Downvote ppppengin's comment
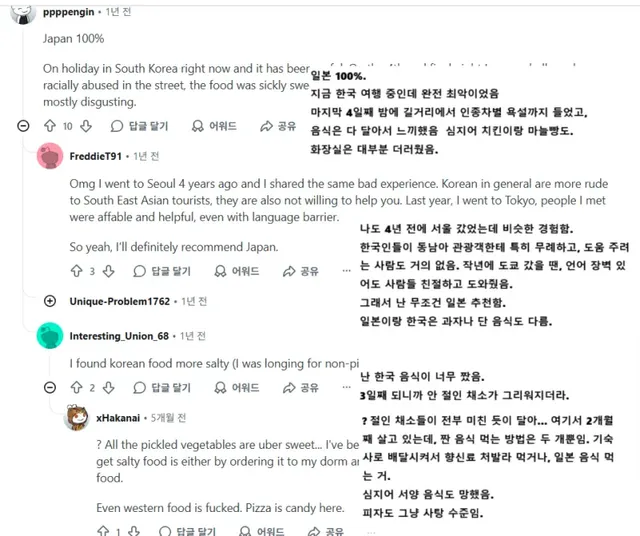Image resolution: width=640 pixels, height=536 pixels. click(86, 126)
